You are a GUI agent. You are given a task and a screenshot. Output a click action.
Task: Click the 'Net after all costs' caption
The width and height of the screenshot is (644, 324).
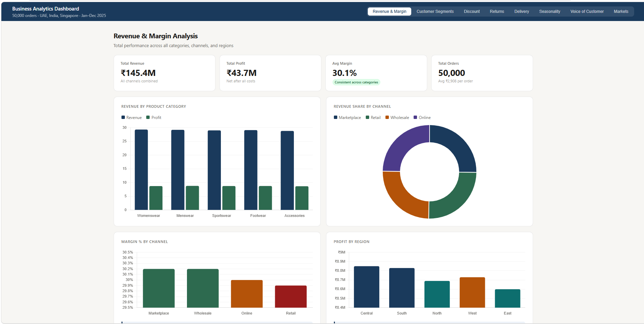coord(241,81)
